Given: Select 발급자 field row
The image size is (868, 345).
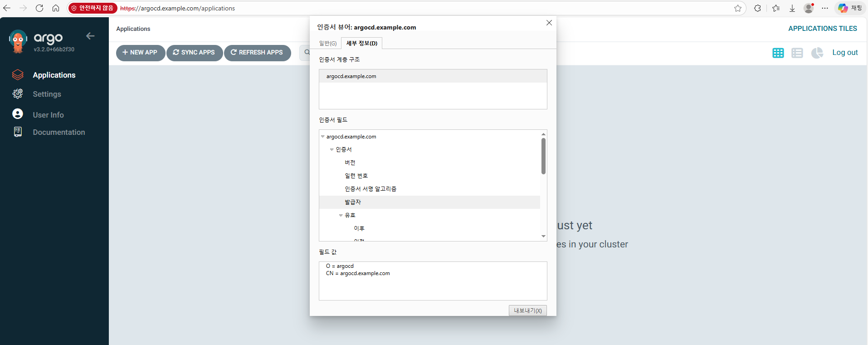Looking at the screenshot, I should point(429,202).
